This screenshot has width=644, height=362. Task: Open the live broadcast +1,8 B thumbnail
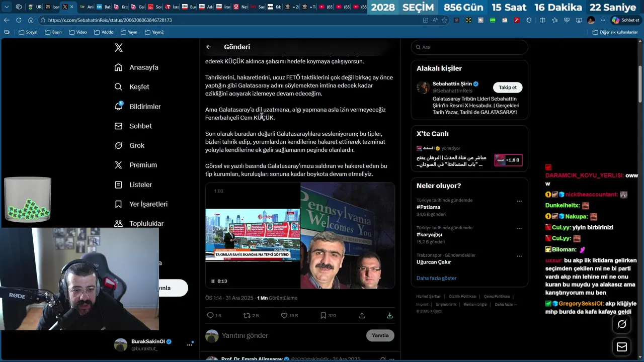click(508, 160)
